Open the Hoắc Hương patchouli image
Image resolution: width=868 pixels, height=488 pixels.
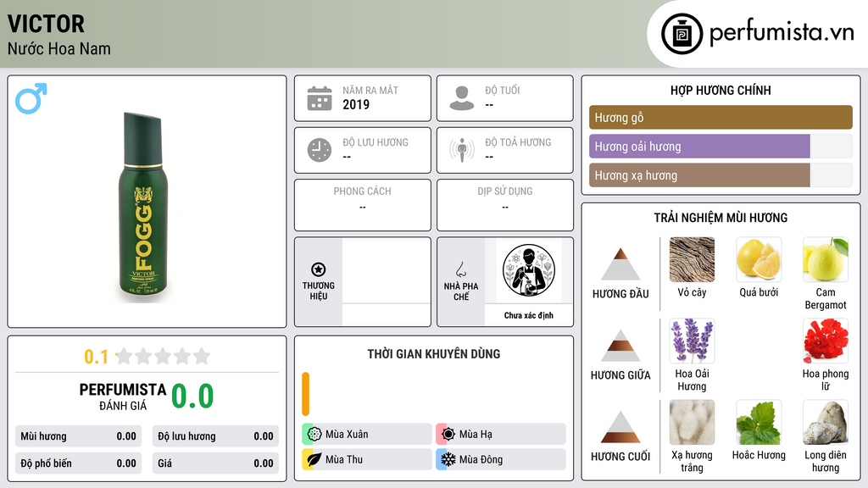(759, 422)
